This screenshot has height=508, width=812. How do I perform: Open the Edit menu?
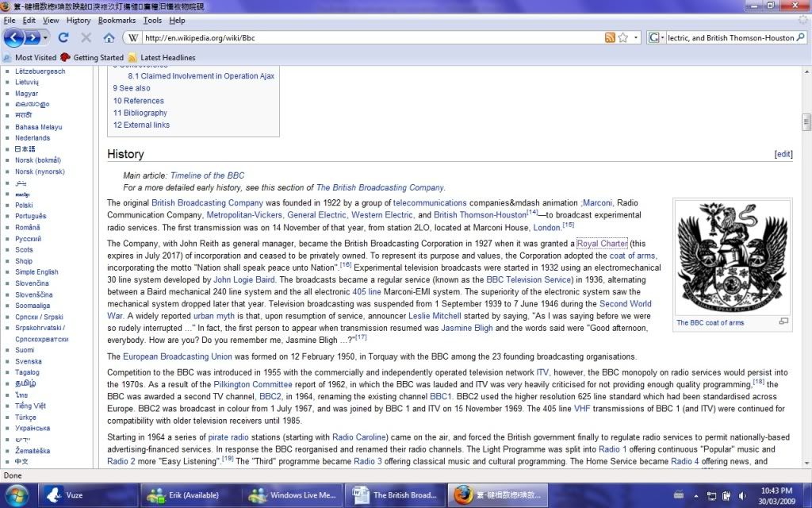point(29,20)
